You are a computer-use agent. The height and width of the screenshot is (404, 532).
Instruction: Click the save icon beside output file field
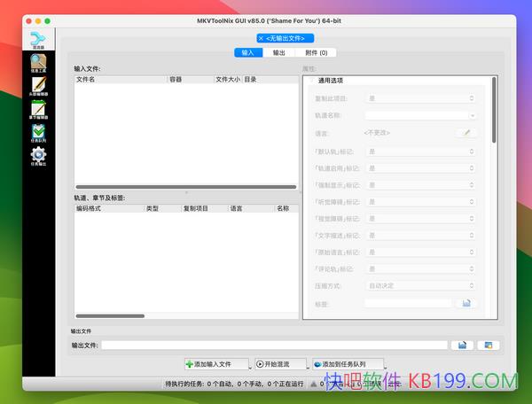point(462,345)
